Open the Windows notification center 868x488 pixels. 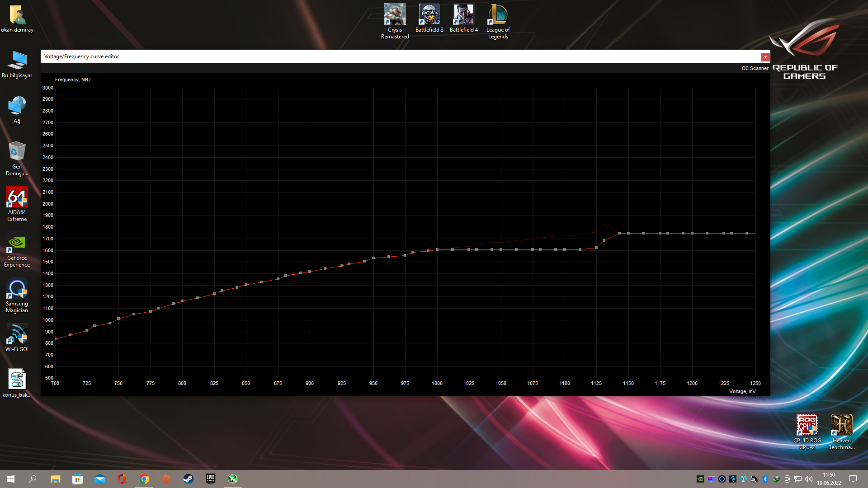click(853, 479)
